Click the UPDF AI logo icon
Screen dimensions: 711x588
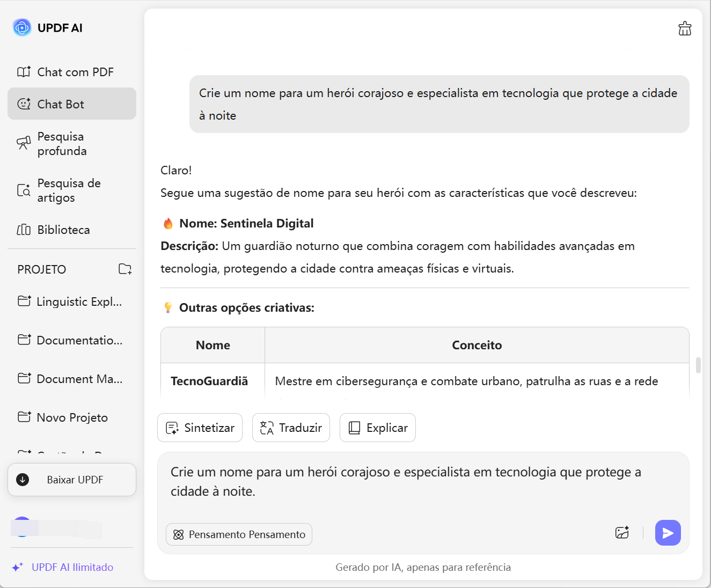[x=22, y=28]
